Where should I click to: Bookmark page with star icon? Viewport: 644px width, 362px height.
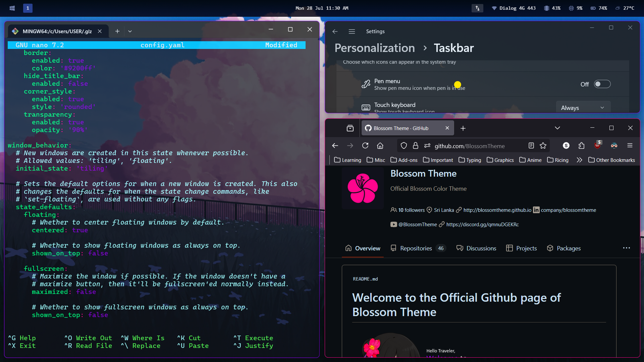[x=543, y=145]
